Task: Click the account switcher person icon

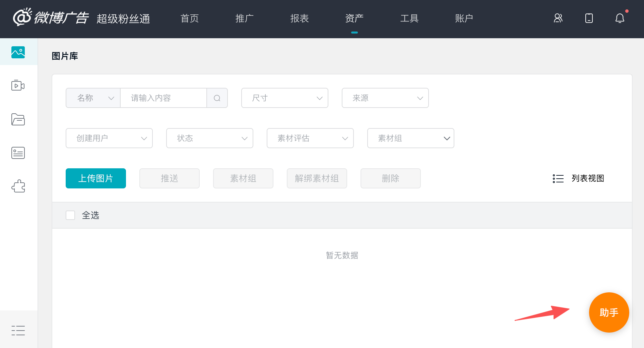Action: click(x=558, y=18)
